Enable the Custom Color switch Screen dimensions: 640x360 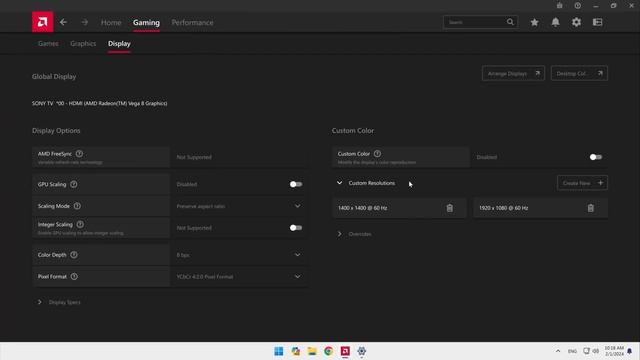point(596,157)
